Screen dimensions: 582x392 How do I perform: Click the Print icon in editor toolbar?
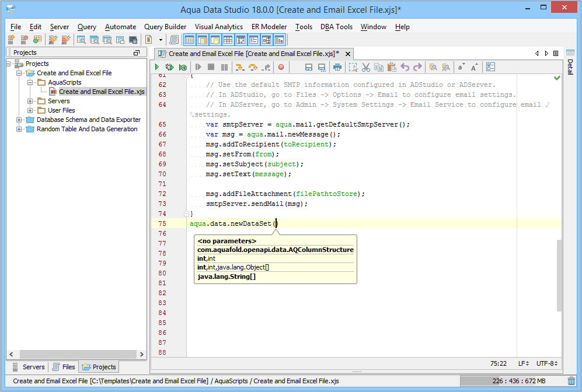click(337, 68)
